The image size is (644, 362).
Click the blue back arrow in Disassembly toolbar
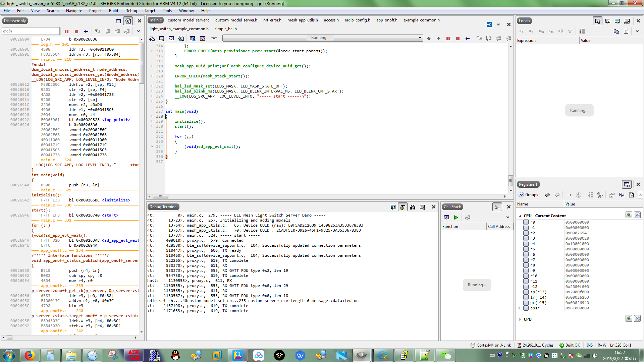(x=86, y=32)
